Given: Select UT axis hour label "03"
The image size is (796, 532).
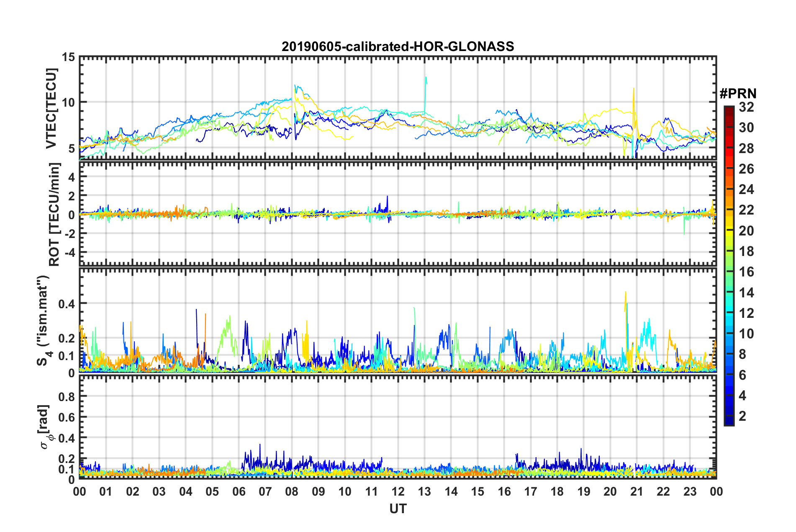Looking at the screenshot, I should coord(159,492).
